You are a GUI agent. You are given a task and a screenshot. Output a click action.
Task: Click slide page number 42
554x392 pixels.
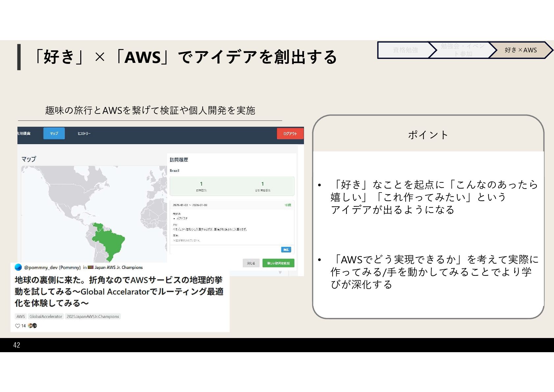(x=17, y=345)
